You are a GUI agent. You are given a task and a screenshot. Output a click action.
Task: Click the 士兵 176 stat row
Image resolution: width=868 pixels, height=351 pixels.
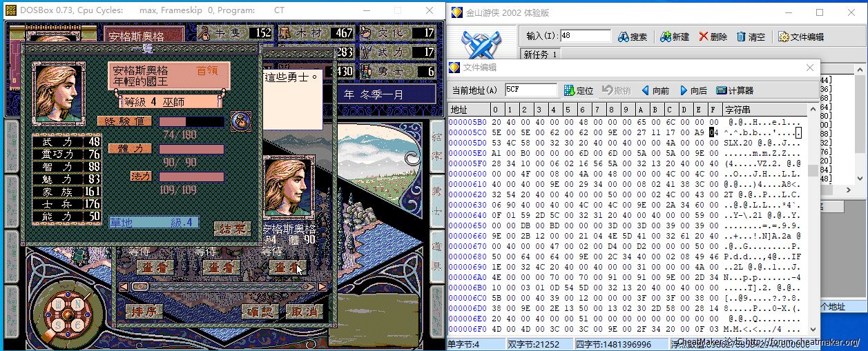coord(67,203)
